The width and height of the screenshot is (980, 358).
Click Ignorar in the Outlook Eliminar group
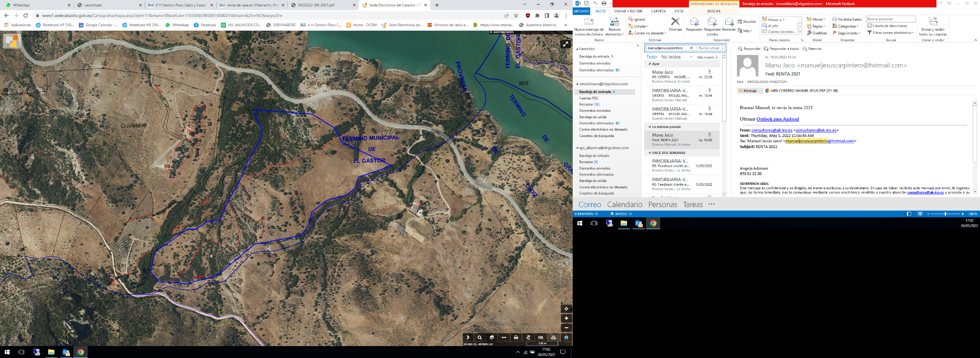tap(637, 20)
